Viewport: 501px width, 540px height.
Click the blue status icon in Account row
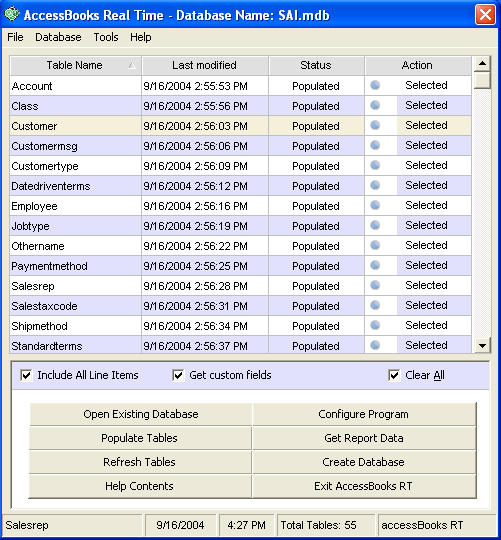pyautogui.click(x=375, y=85)
